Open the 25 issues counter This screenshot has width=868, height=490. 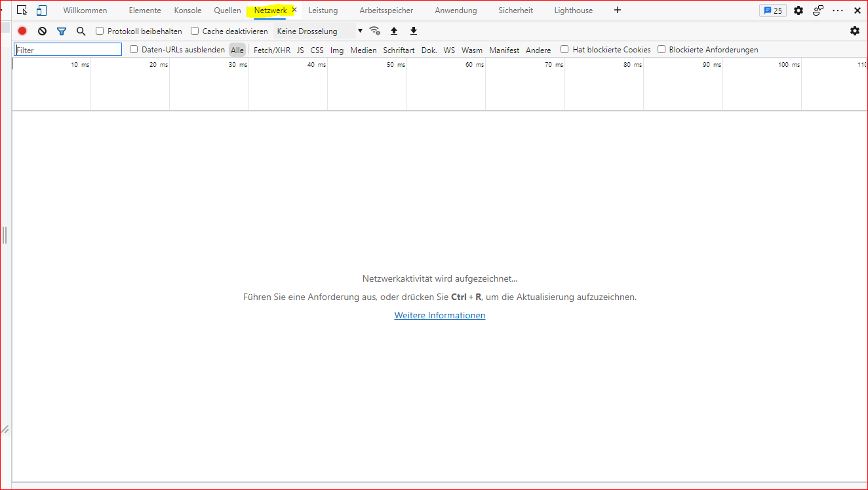pos(773,10)
